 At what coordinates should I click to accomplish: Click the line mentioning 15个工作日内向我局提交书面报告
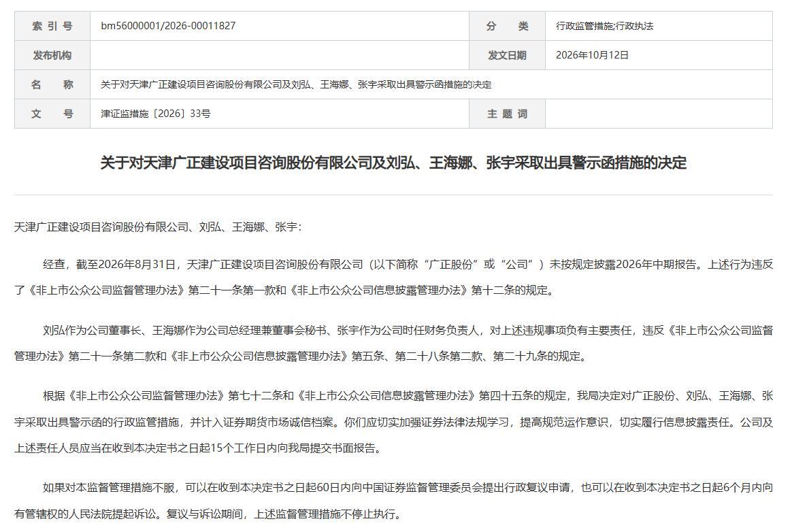(x=197, y=448)
